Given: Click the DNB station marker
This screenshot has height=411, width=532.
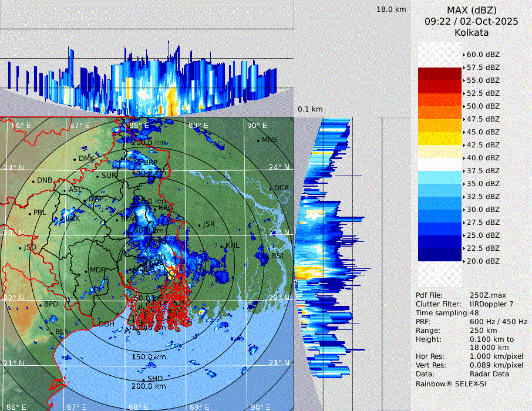Looking at the screenshot, I should click(33, 180).
